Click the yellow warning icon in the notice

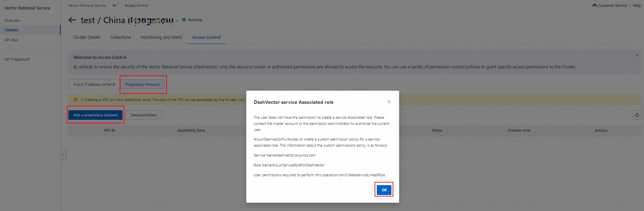(76, 99)
